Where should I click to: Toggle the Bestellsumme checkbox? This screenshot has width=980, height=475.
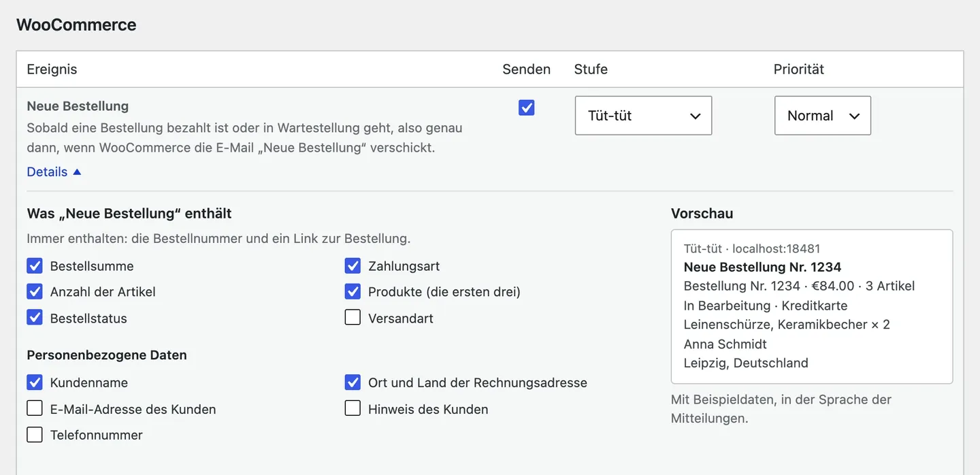[x=35, y=265]
